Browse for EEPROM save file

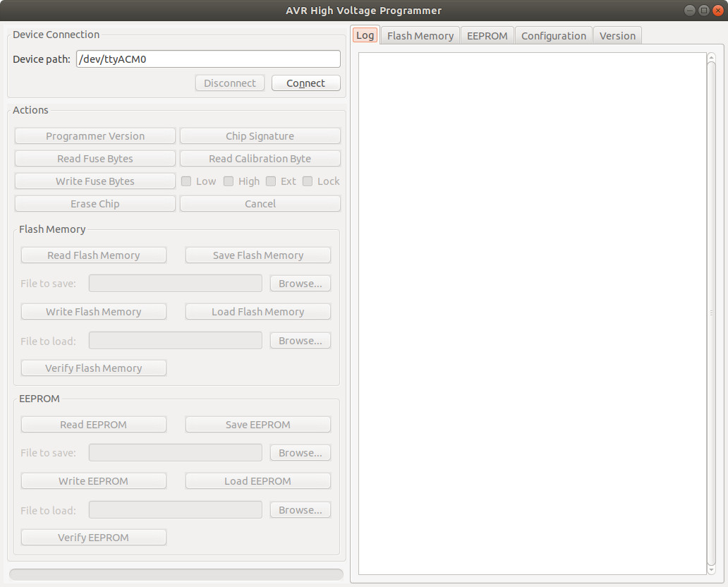(301, 453)
